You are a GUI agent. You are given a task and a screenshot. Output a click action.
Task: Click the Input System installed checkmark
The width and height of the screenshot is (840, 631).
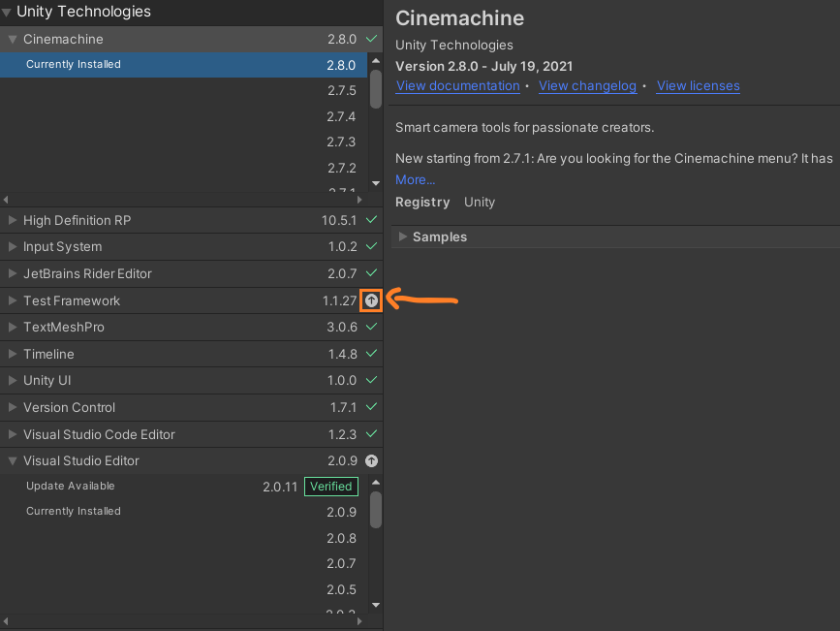(371, 247)
